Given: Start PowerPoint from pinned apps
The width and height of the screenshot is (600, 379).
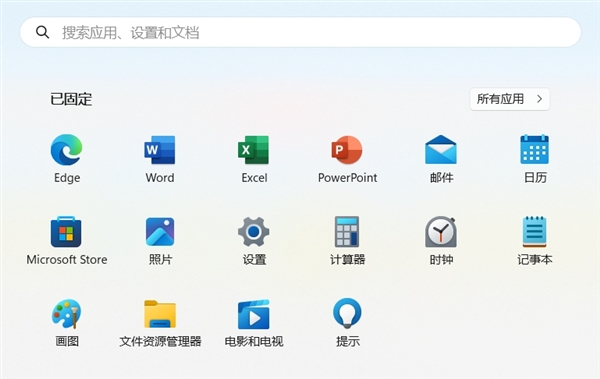Looking at the screenshot, I should point(347,150).
